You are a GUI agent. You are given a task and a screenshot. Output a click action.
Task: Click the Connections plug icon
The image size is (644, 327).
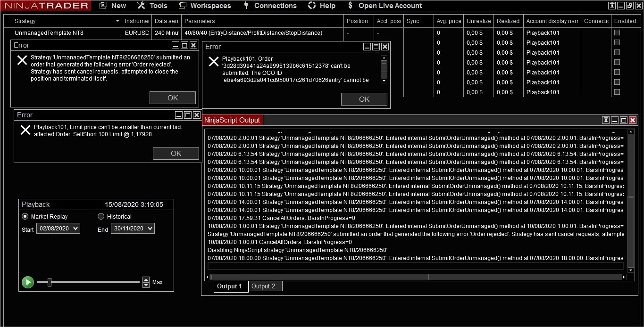coord(246,6)
